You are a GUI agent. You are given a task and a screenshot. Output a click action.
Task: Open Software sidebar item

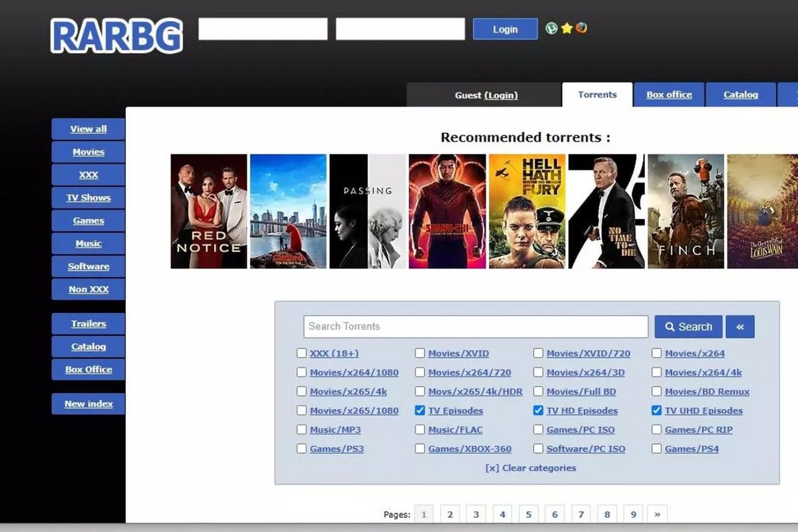(89, 266)
